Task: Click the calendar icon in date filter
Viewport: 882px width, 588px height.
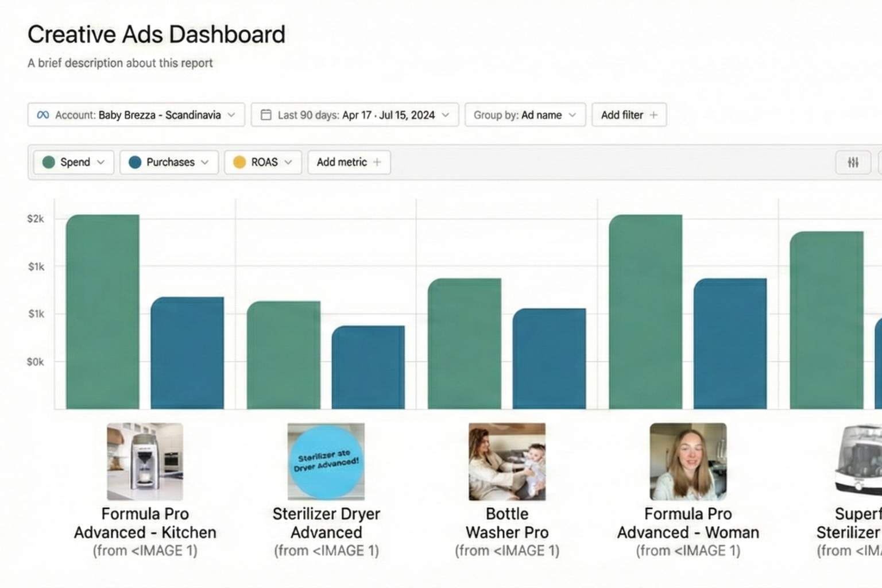Action: [x=266, y=115]
